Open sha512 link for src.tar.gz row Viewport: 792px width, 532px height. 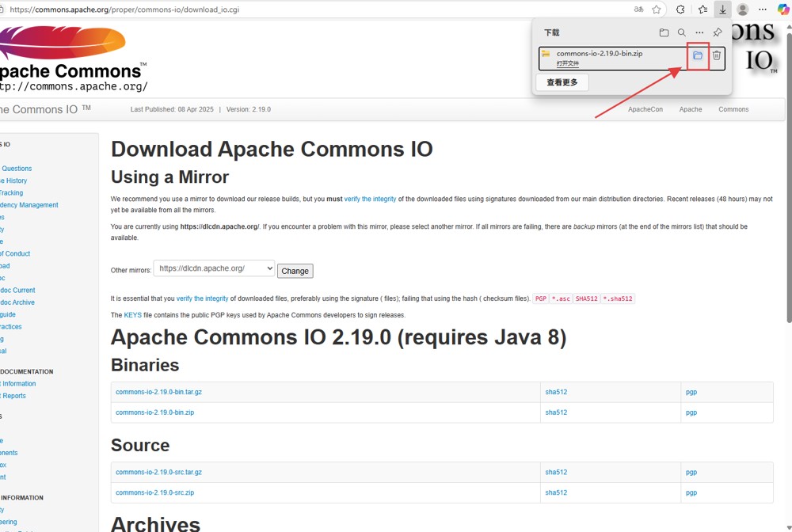tap(556, 473)
